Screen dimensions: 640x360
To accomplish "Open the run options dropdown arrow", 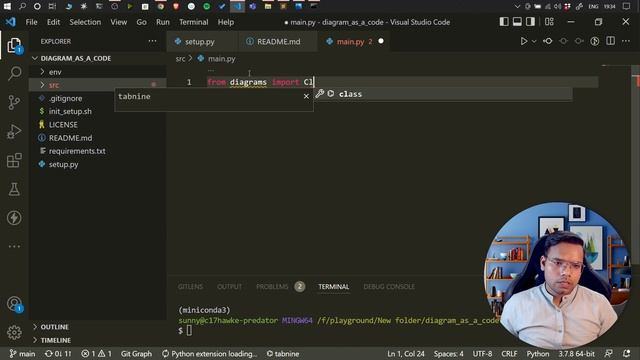I will [534, 41].
